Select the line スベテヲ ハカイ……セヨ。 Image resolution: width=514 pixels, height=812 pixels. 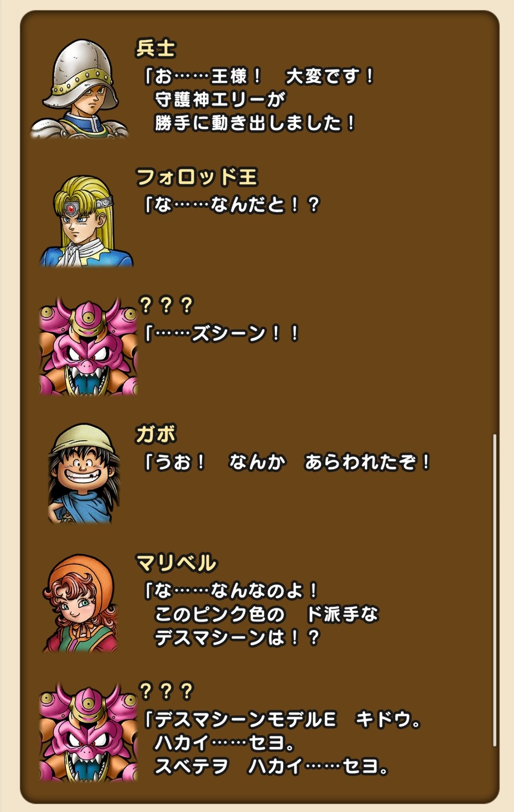[272, 766]
